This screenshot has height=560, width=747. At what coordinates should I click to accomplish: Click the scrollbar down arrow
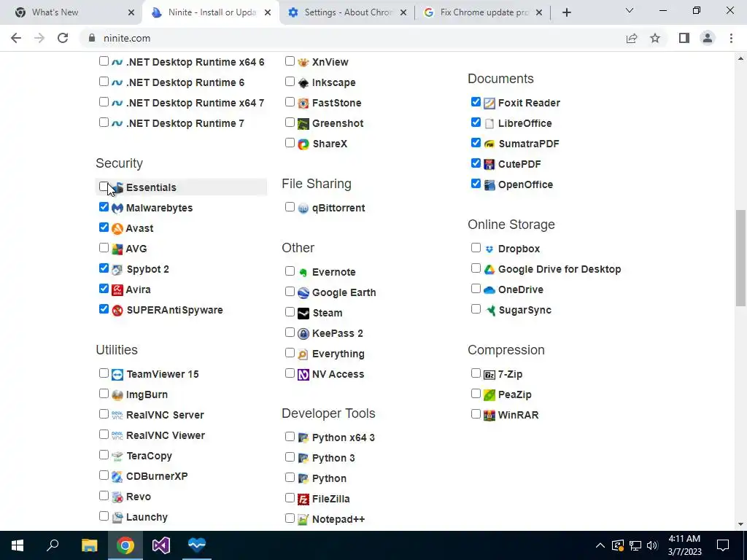[x=740, y=524]
